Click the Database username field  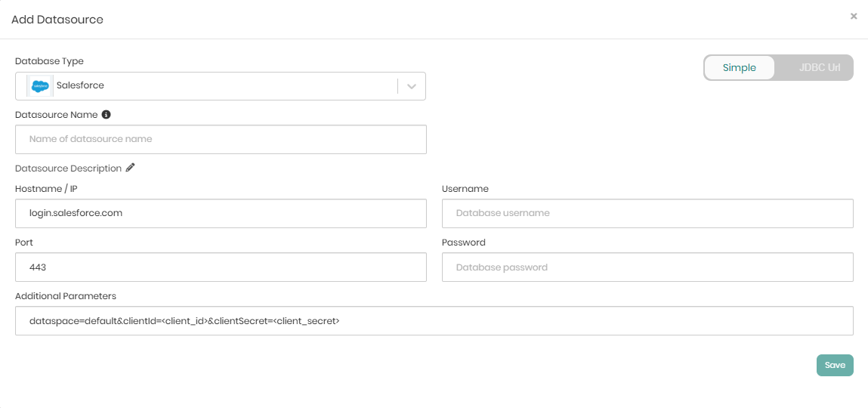[647, 213]
